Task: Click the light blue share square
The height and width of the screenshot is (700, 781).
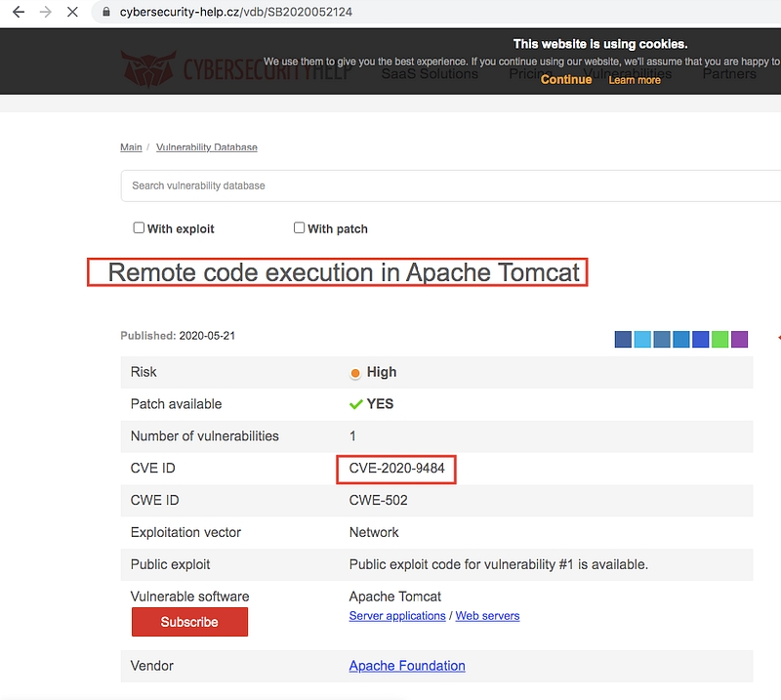Action: pyautogui.click(x=642, y=340)
